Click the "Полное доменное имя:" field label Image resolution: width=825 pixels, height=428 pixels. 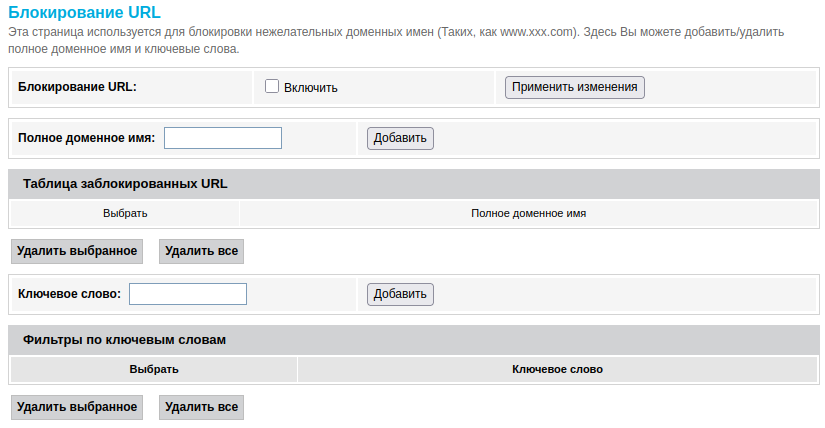(86, 138)
